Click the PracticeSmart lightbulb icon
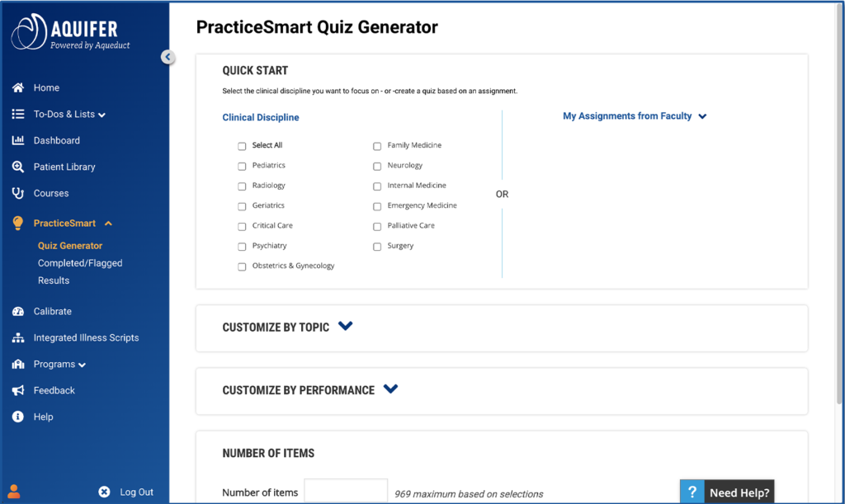This screenshot has width=845, height=504. tap(17, 223)
